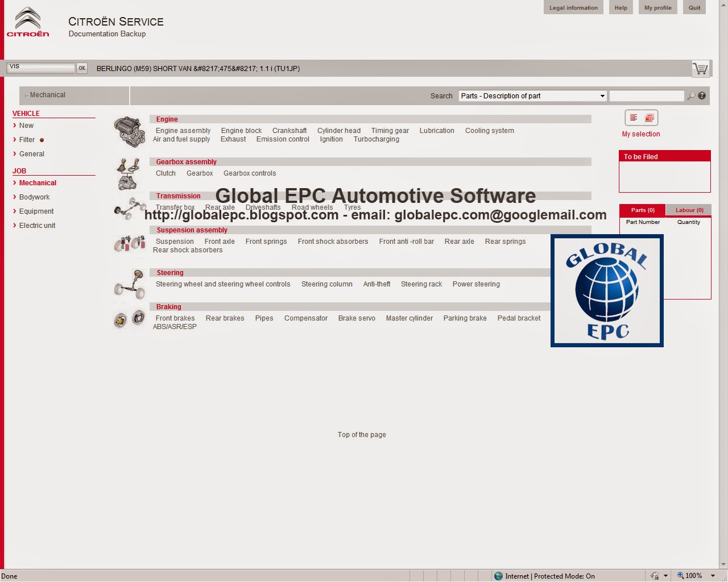Open My profile
The width and height of the screenshot is (728, 582).
658,7
